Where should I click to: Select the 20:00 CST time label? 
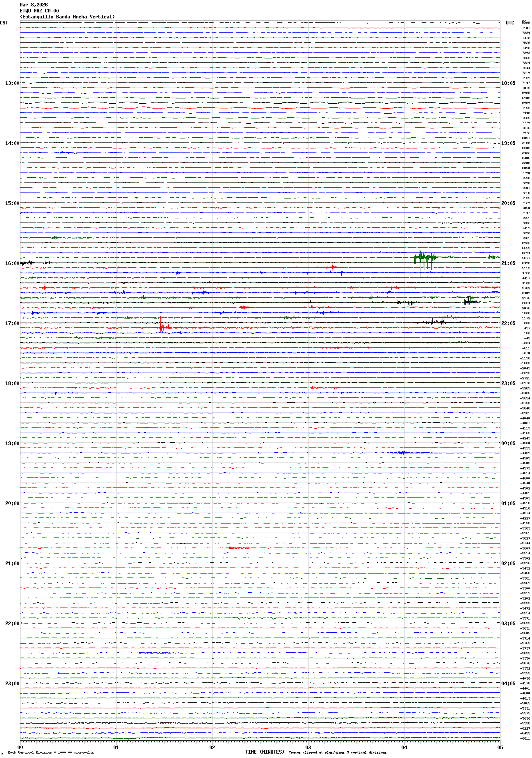tap(12, 503)
